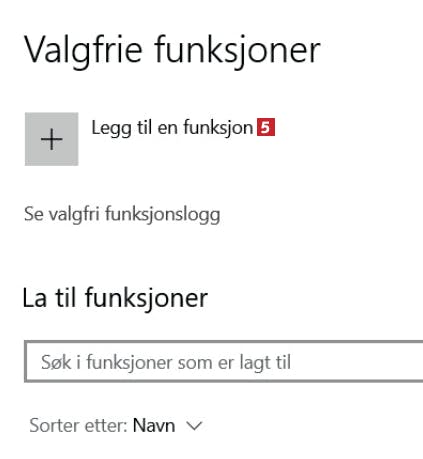Image resolution: width=423 pixels, height=459 pixels.
Task: Select the Legg til en funksjon label
Action: (172, 128)
